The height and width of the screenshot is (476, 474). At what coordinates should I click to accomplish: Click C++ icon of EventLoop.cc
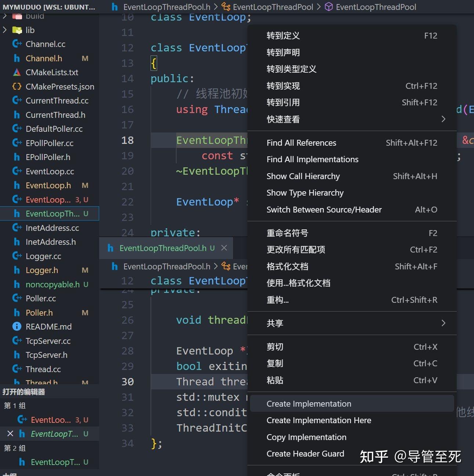click(17, 171)
